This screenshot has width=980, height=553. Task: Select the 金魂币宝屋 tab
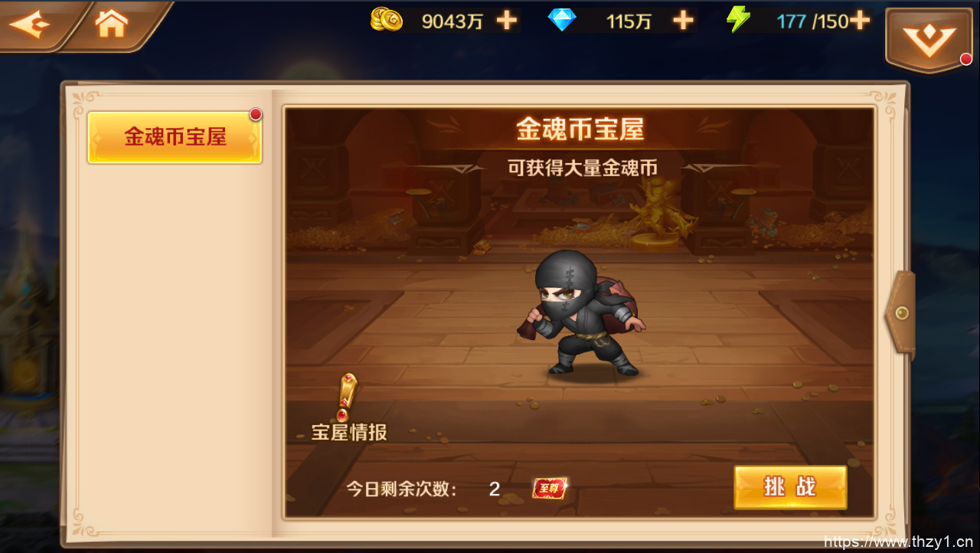pos(175,137)
